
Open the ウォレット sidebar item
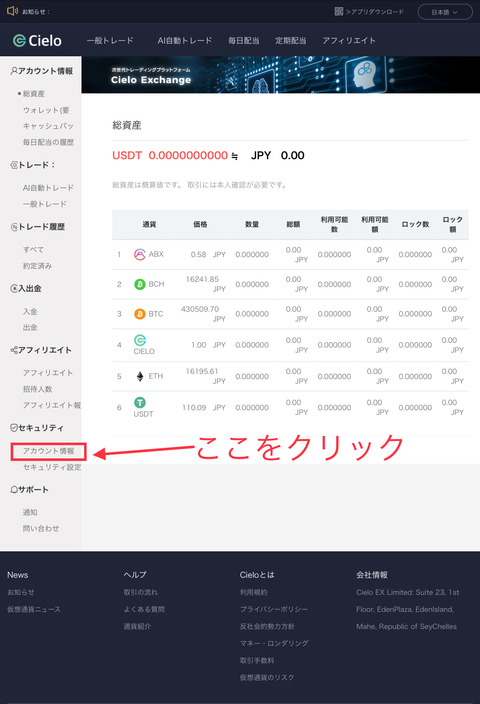[x=46, y=110]
